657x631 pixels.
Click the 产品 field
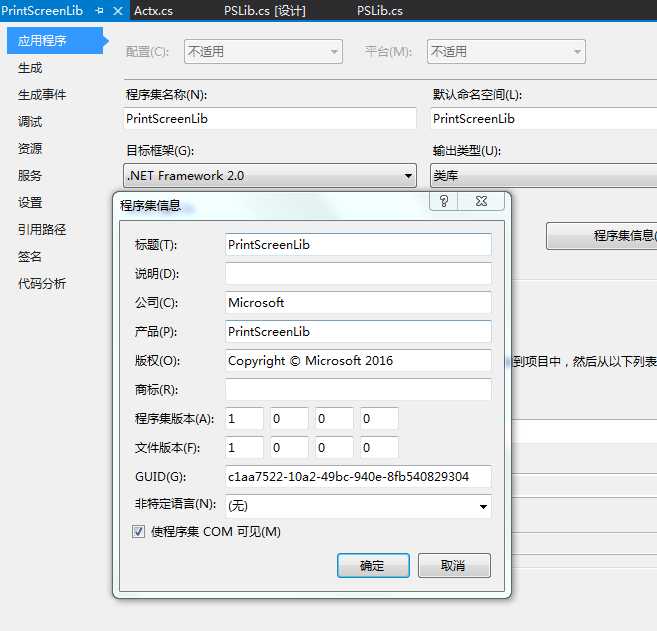coord(358,332)
